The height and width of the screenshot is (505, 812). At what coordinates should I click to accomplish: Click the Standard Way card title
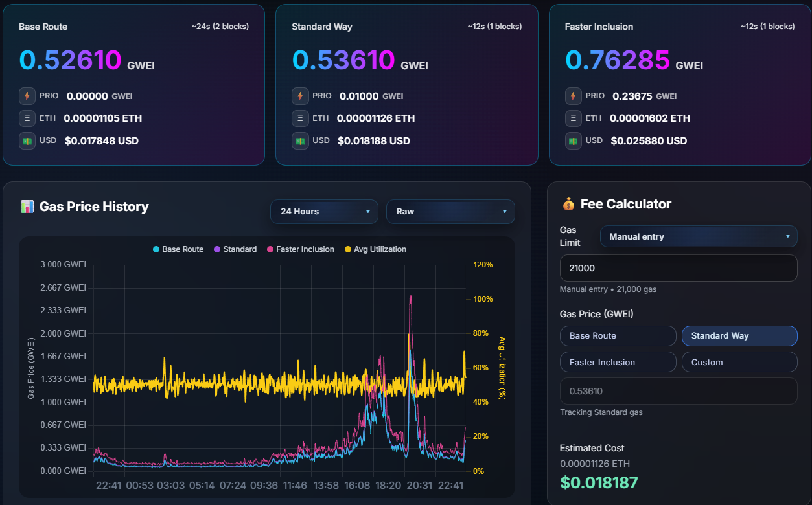coord(322,27)
